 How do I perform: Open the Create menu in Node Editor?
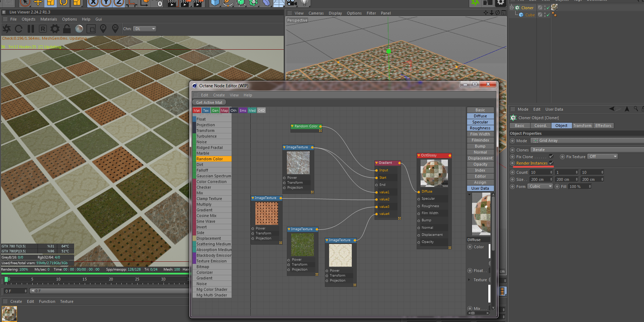pyautogui.click(x=219, y=95)
